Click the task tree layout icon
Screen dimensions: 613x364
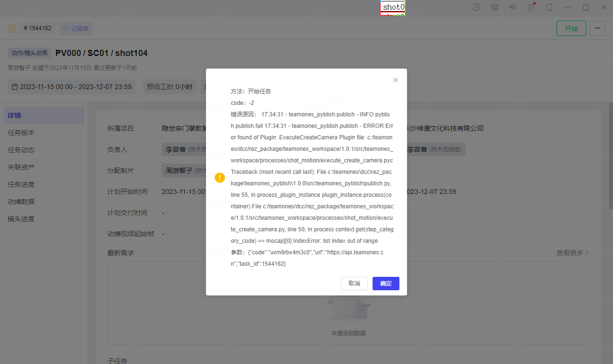[495, 7]
